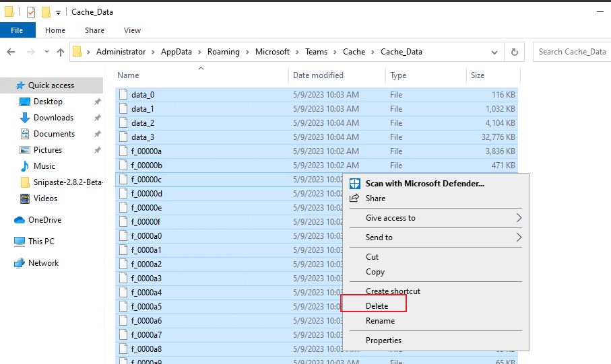The width and height of the screenshot is (611, 364).
Task: Choose Rename from context menu
Action: (436, 321)
